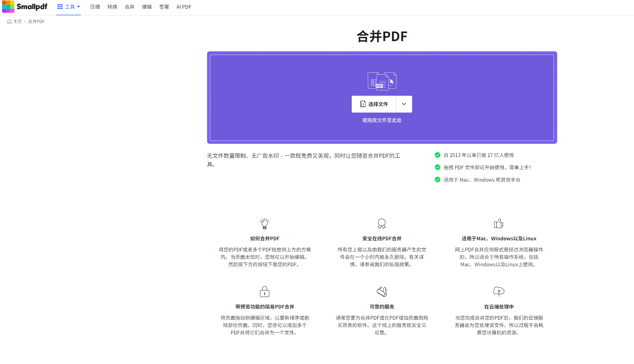The height and width of the screenshot is (364, 634).
Task: Click the lightbulb icon above 如何合并PDF
Action: [x=265, y=223]
